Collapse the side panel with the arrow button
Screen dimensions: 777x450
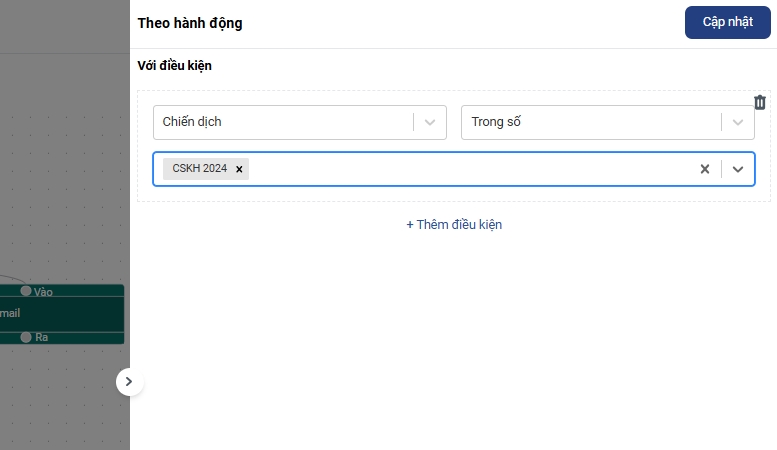129,381
